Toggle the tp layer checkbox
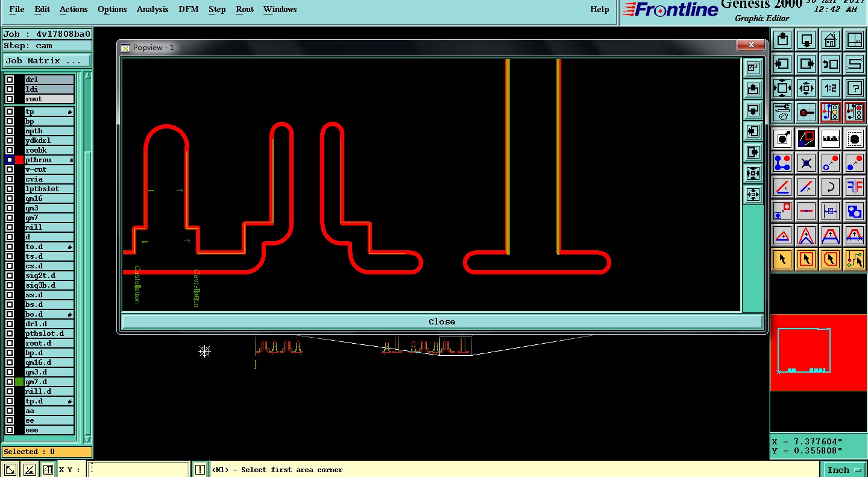Screen dimensions: 868x477 tap(10, 112)
